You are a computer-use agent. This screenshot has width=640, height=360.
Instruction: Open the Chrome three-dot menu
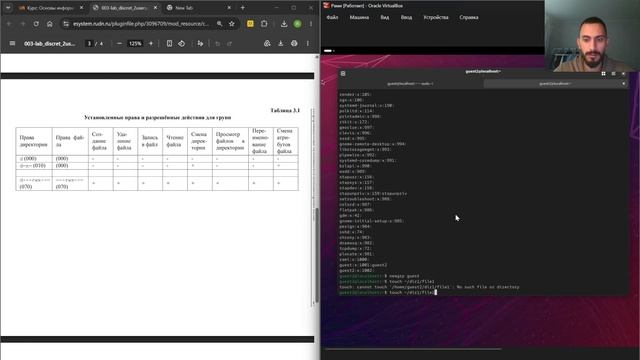[311, 24]
